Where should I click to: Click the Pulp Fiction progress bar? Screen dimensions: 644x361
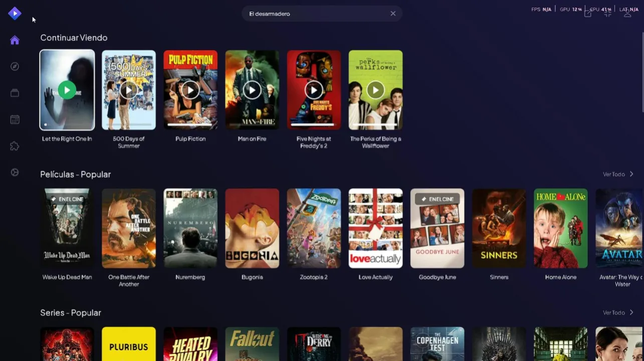click(x=190, y=124)
